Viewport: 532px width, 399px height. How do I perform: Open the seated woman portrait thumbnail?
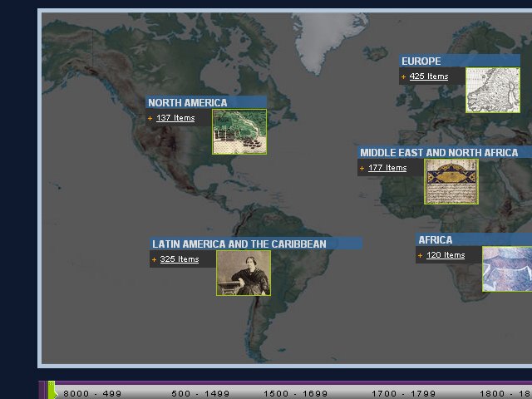(244, 273)
